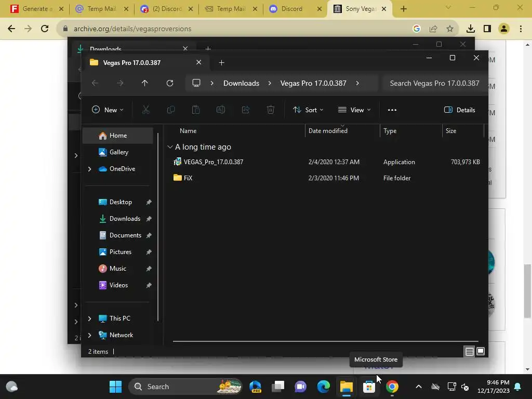Click Explorer's forward navigation arrow
The height and width of the screenshot is (399, 532).
(120, 83)
